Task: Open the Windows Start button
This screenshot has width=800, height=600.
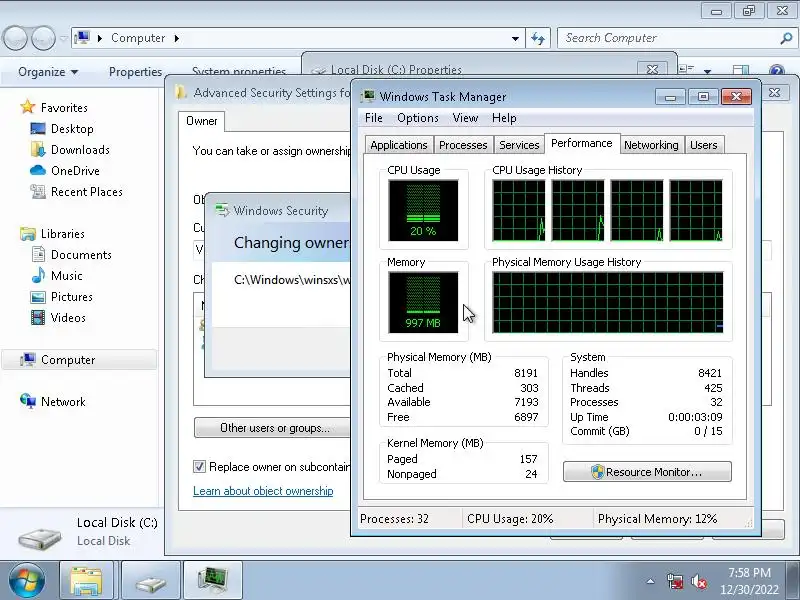Action: pos(27,581)
